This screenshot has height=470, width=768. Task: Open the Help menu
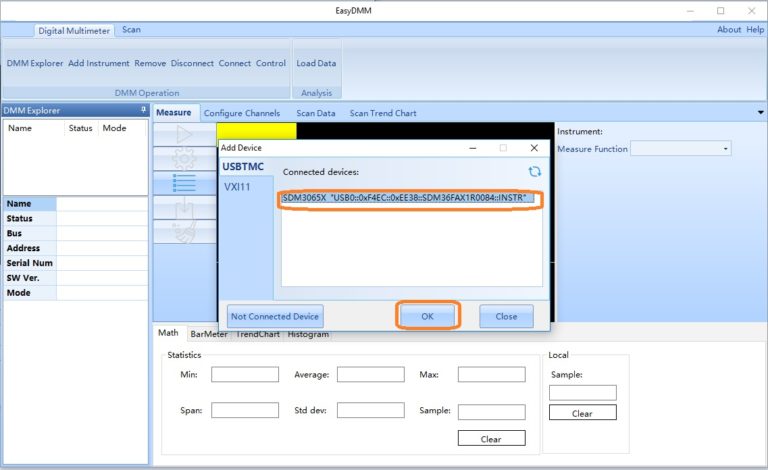coord(755,30)
